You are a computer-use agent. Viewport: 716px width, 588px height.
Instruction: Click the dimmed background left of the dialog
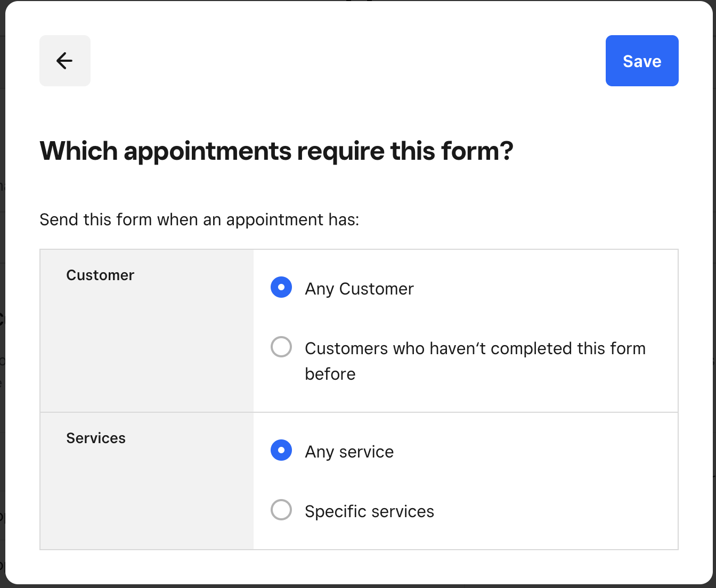tap(2, 293)
